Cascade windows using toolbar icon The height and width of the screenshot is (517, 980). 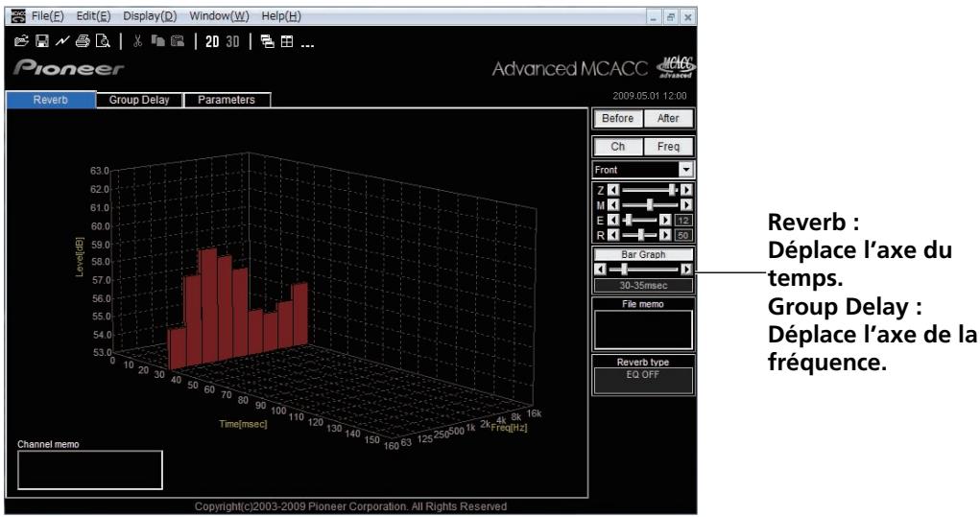click(x=268, y=41)
